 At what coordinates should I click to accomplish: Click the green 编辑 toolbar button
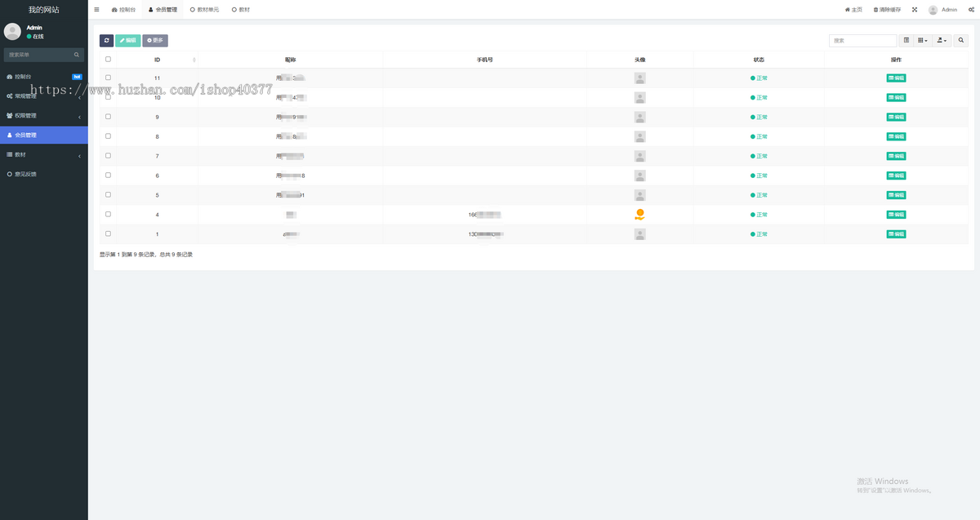128,40
